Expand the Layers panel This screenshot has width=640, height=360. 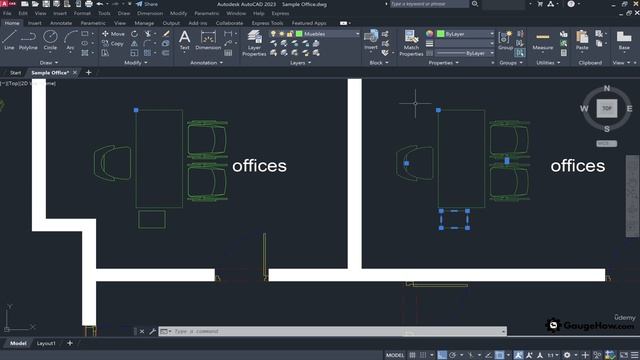pyautogui.click(x=300, y=63)
